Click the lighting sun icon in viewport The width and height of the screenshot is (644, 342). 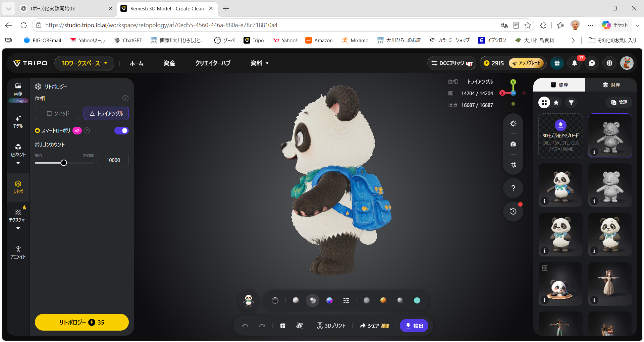pos(513,124)
